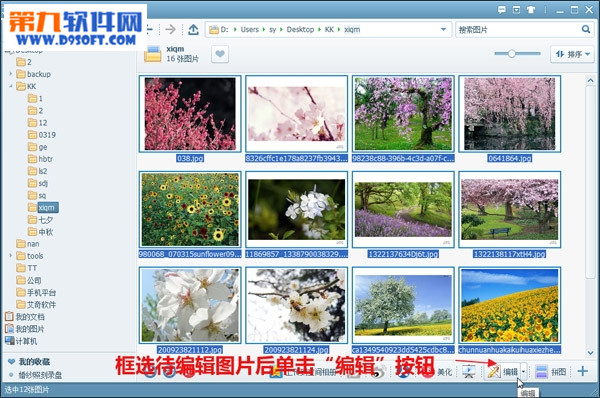
Task: Collapse the 我的收藏 favorites section
Action: click(x=11, y=362)
